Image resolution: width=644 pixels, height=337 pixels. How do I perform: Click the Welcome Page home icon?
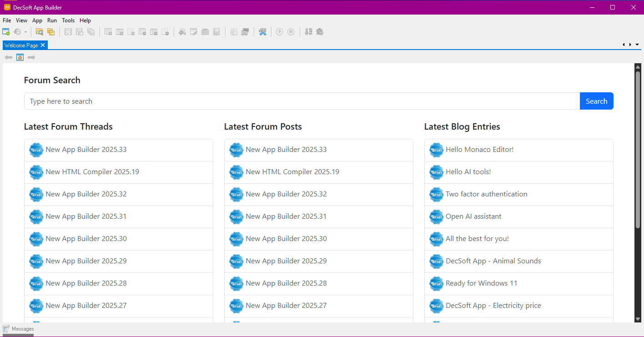(20, 57)
